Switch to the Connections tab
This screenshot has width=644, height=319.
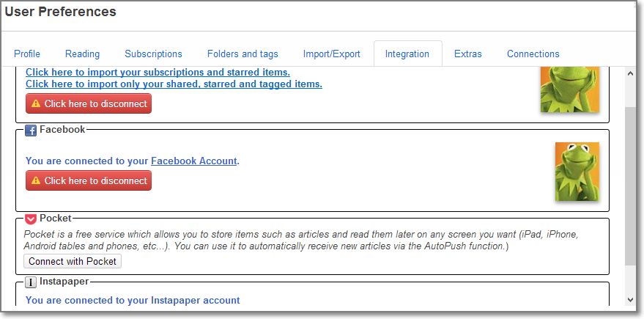(533, 54)
